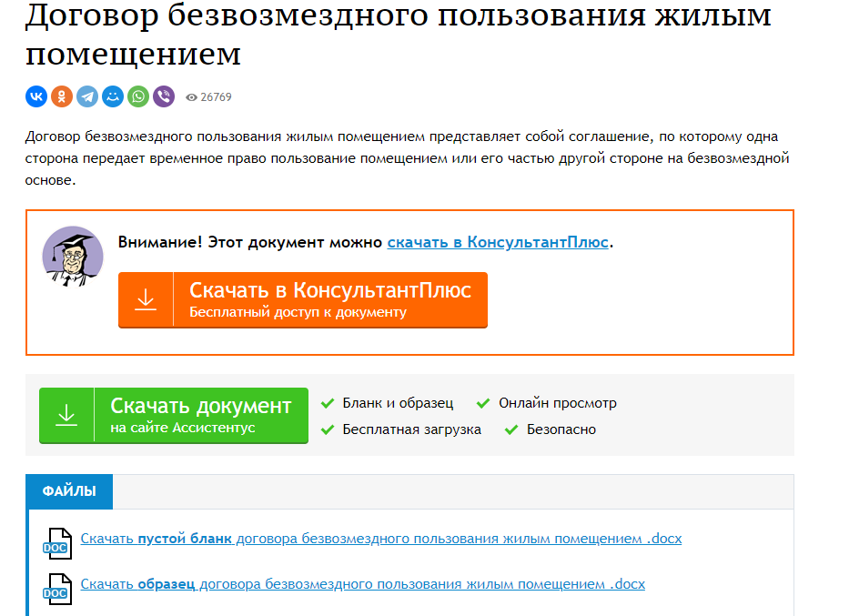The width and height of the screenshot is (849, 616).
Task: Share using the Viber icon
Action: click(x=164, y=96)
